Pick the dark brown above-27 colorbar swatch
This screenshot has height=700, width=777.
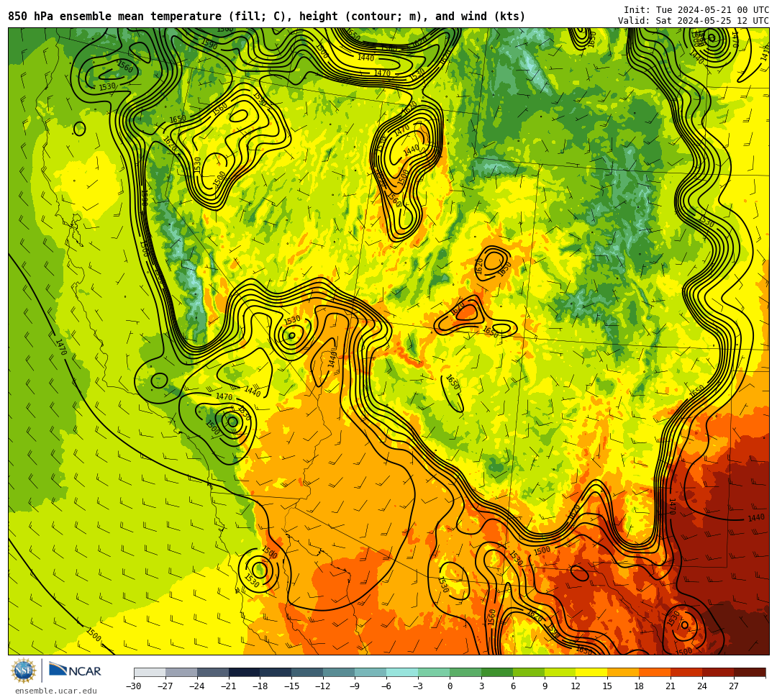click(750, 672)
